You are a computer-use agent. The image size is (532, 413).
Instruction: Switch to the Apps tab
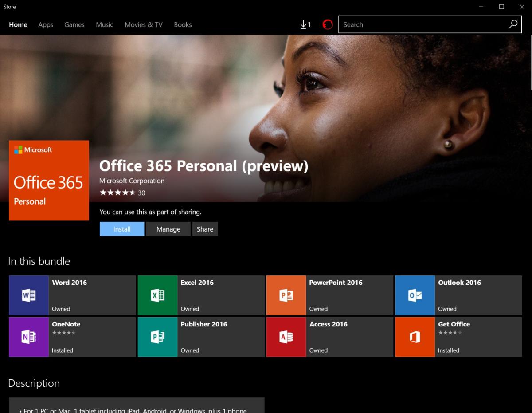(x=46, y=24)
